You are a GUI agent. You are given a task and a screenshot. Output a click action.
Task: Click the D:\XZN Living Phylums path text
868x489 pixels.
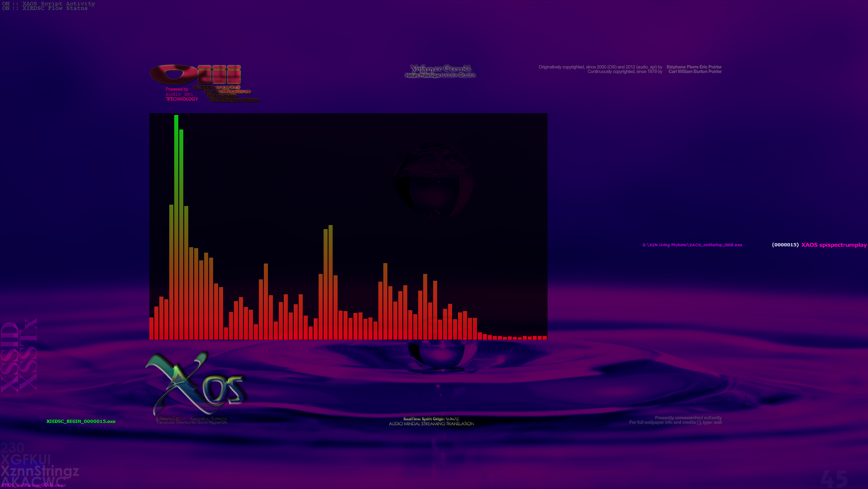(692, 245)
